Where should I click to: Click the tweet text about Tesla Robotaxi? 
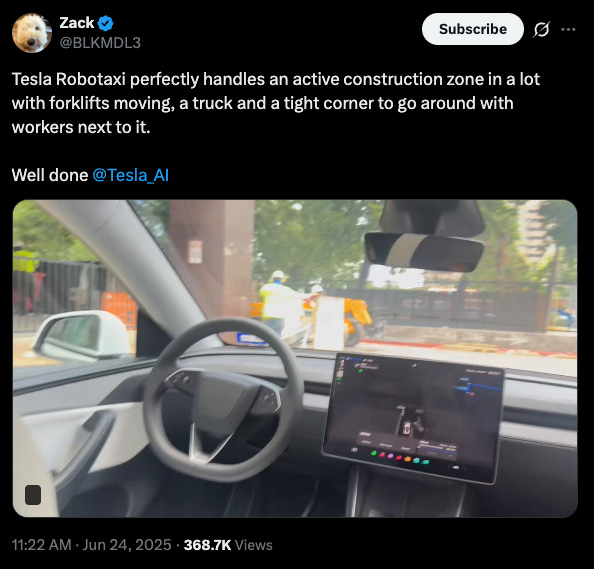pos(276,103)
